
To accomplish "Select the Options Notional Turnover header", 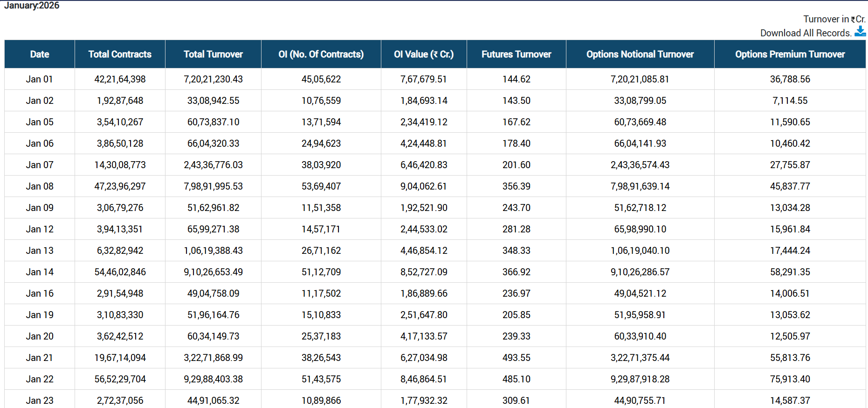I will point(640,54).
